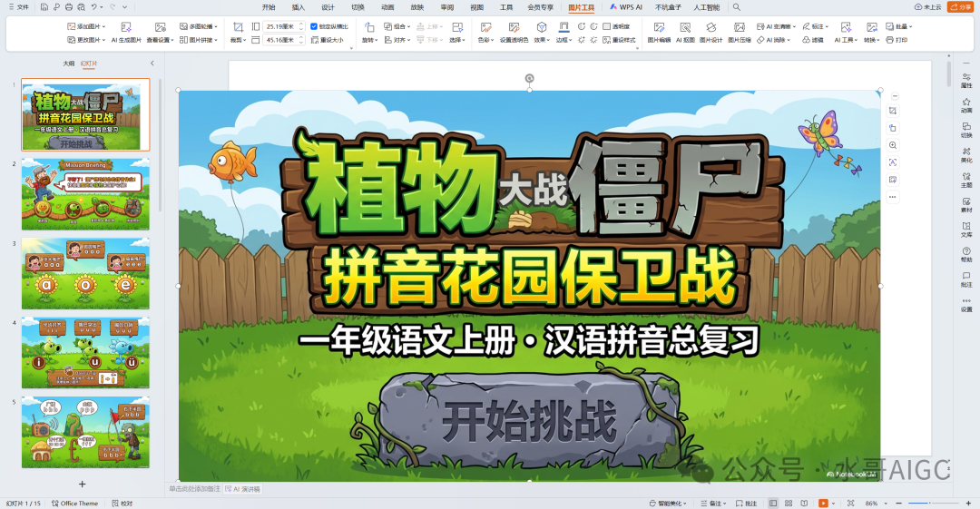Open the 动画 animation sidebar panel
The width and height of the screenshot is (980, 509).
(966, 105)
